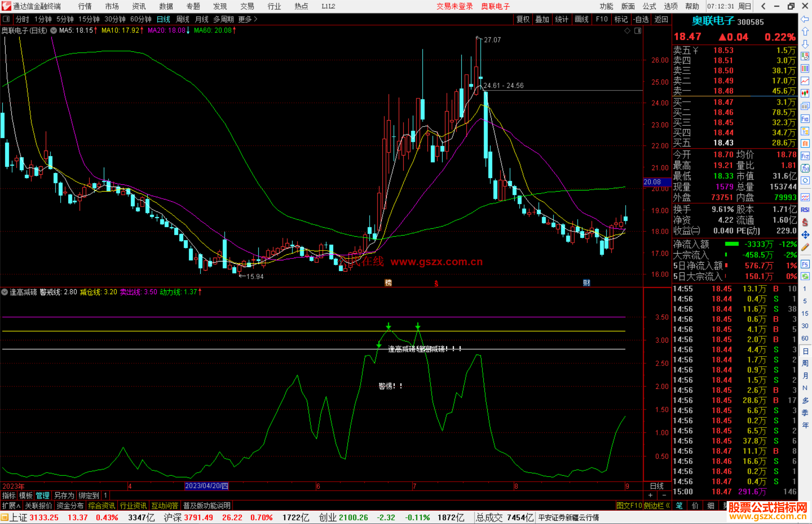Image resolution: width=812 pixels, height=524 pixels.
Task: Toggle the panel icon left of 分时
Action: pyautogui.click(x=6, y=19)
